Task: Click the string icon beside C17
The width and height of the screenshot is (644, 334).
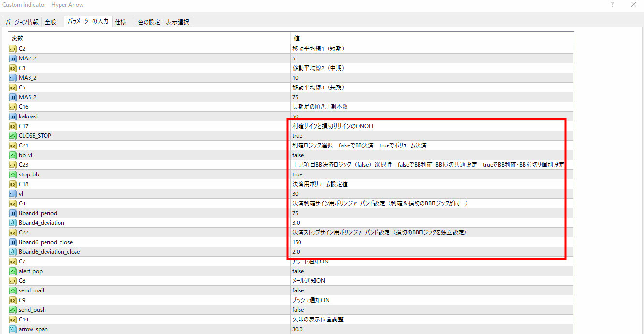Action: tap(13, 126)
